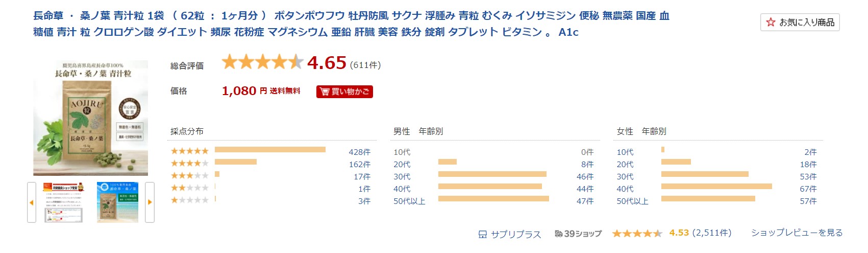
Task: Open the product title link 長命草・桑ノ葉 青汁粒
Action: pos(351,24)
